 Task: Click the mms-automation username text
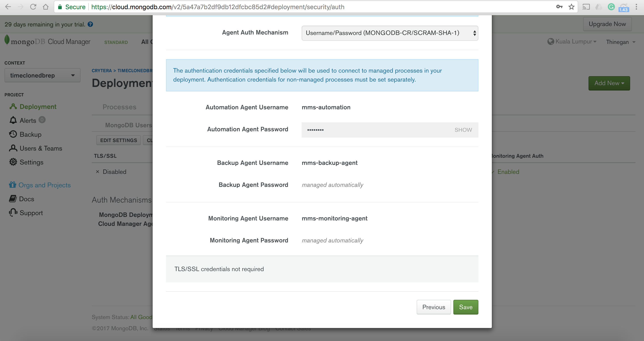[x=326, y=107]
